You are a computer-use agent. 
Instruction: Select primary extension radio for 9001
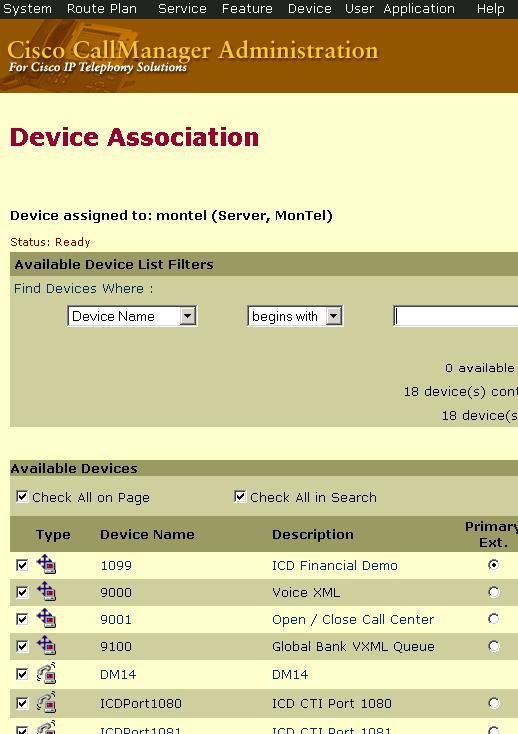click(x=493, y=619)
